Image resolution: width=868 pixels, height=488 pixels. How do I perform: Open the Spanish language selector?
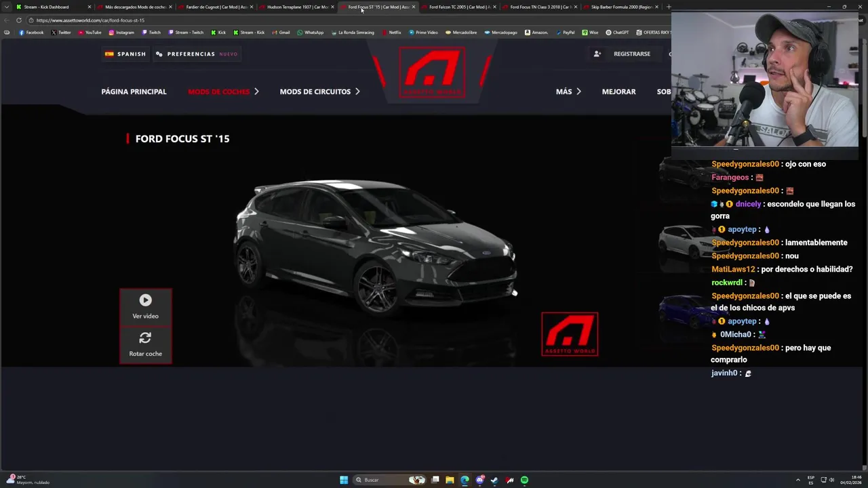click(x=125, y=54)
